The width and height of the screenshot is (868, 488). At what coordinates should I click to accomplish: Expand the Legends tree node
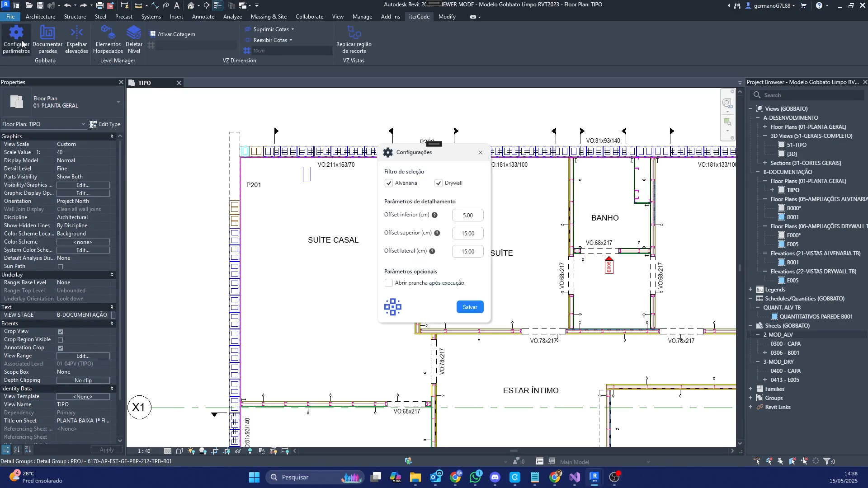pos(750,290)
